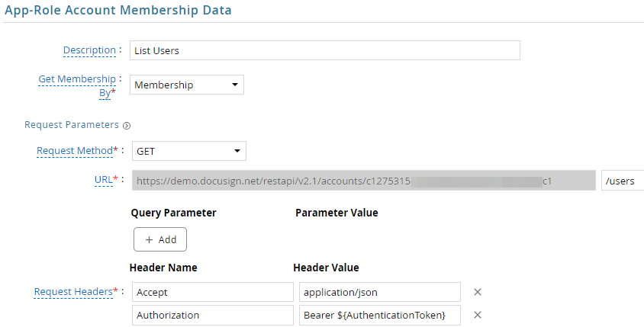Open the Get Membership By label link

click(77, 85)
